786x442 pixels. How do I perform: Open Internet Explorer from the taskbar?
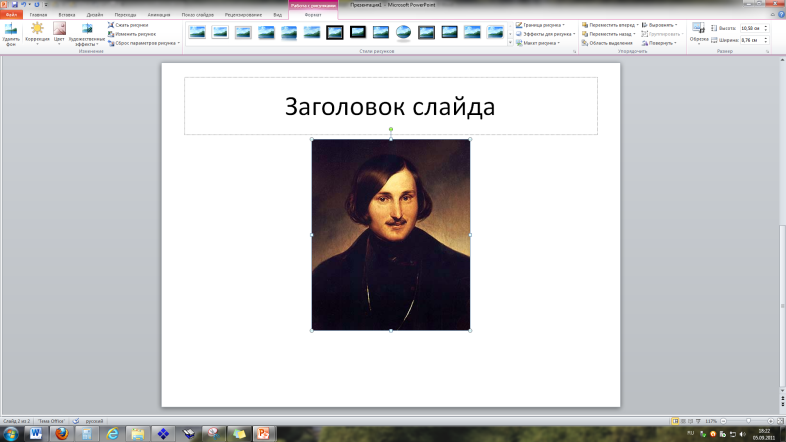tap(113, 434)
